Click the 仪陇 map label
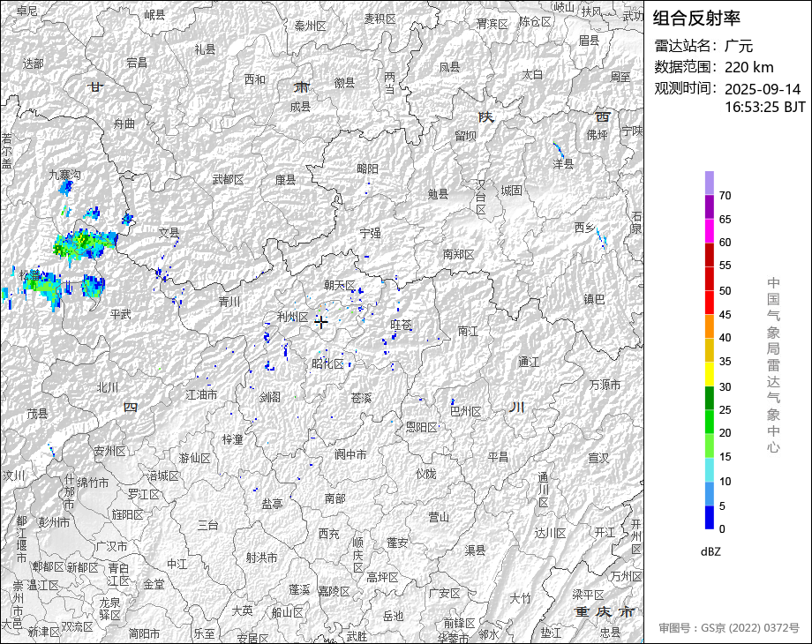The image size is (812, 644). [x=425, y=474]
